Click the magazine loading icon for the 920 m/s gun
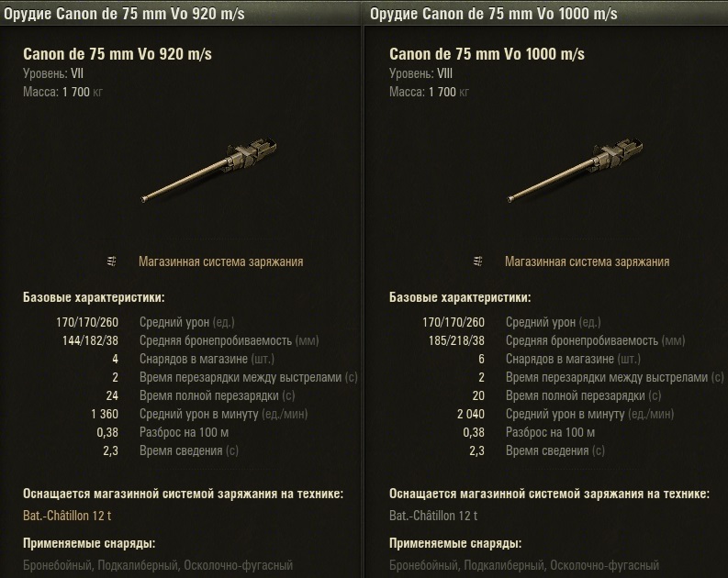Image resolution: width=728 pixels, height=578 pixels. click(x=112, y=261)
